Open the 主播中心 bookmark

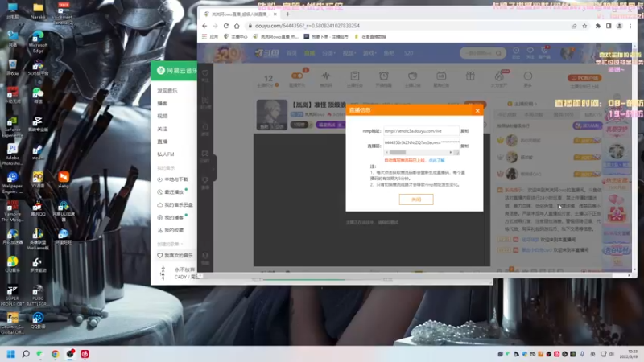coord(236,36)
